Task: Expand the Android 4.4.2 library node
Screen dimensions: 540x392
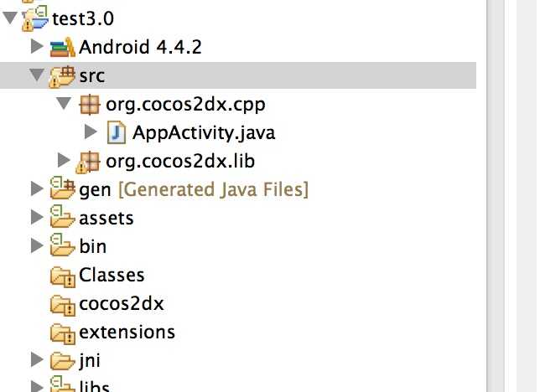Action: click(37, 46)
